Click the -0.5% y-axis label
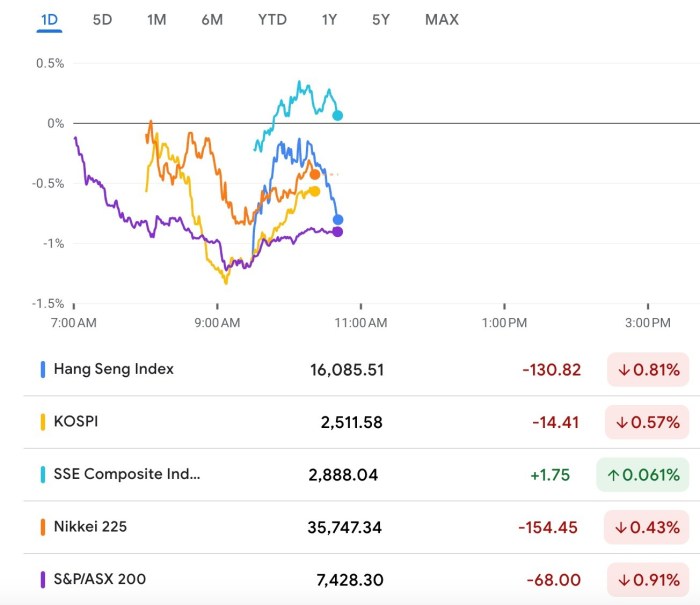The image size is (700, 605). pyautogui.click(x=48, y=184)
